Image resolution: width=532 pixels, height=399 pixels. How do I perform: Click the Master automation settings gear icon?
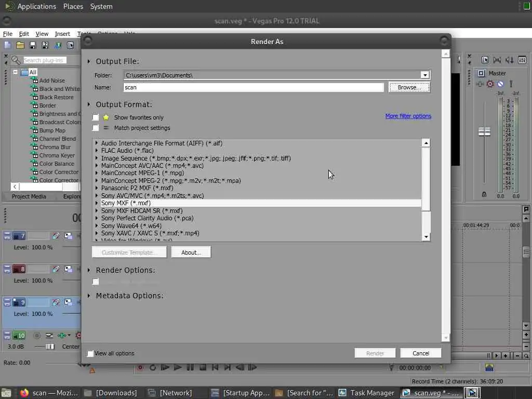click(x=490, y=84)
